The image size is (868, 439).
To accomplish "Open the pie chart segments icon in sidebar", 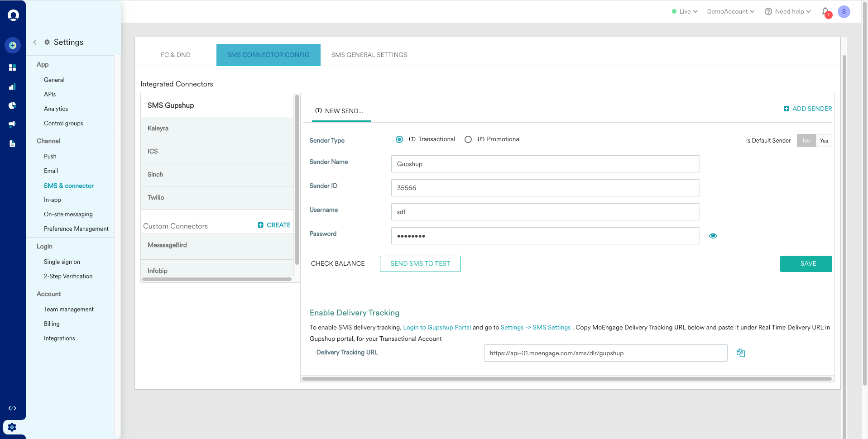I will pos(13,105).
